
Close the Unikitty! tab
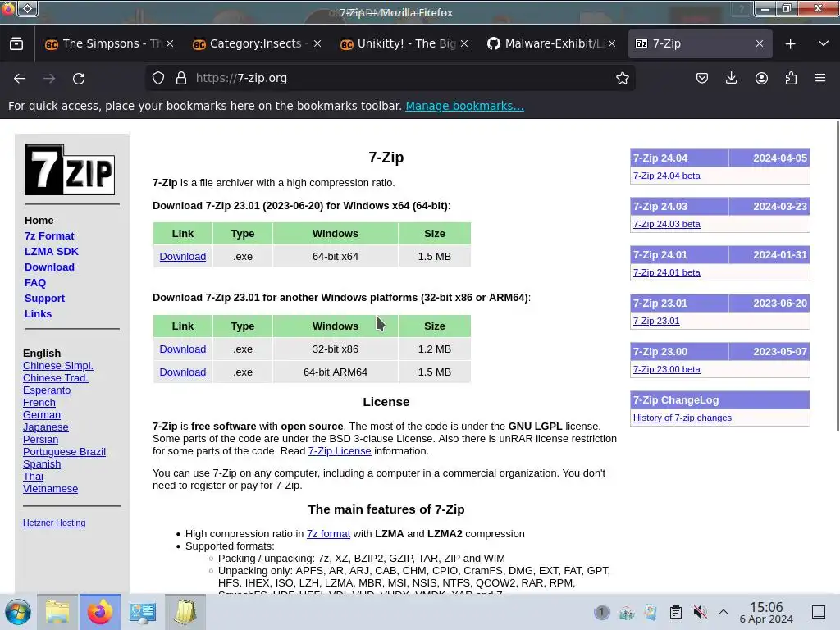click(x=464, y=44)
